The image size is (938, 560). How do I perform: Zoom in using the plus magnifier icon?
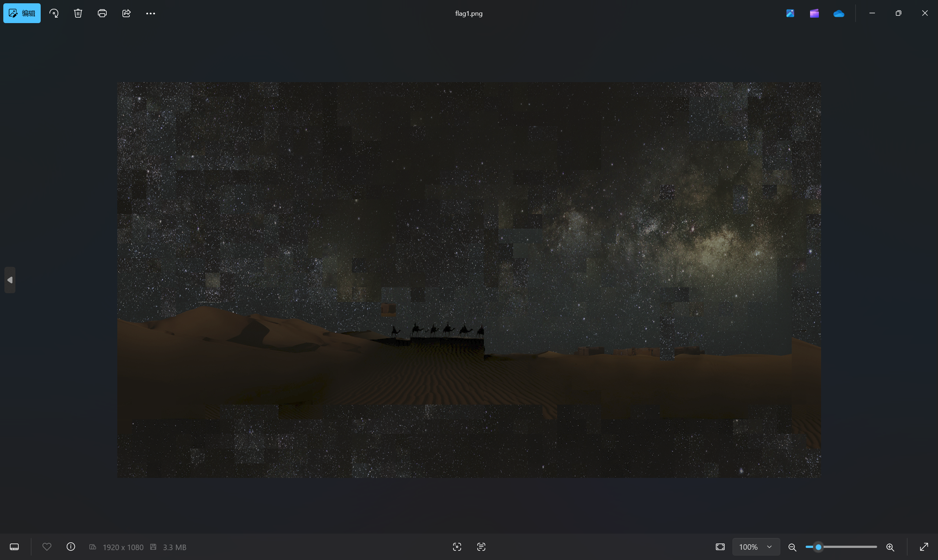(x=890, y=547)
